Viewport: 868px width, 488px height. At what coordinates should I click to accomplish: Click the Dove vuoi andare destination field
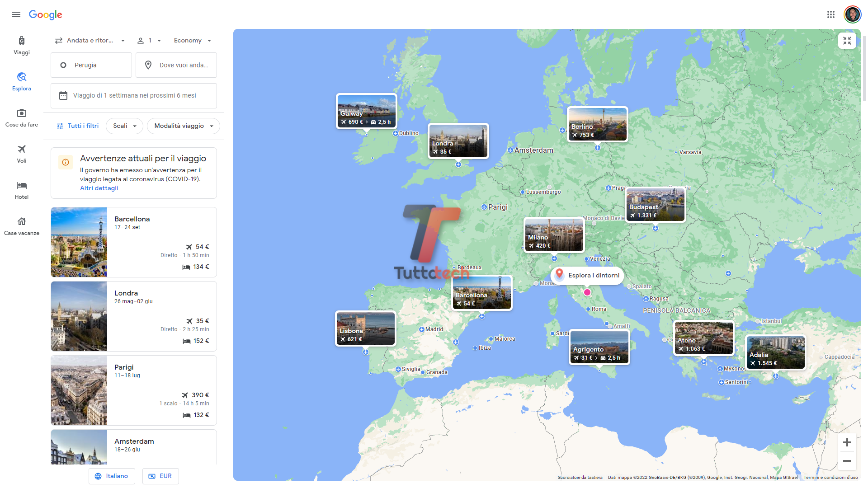tap(176, 65)
